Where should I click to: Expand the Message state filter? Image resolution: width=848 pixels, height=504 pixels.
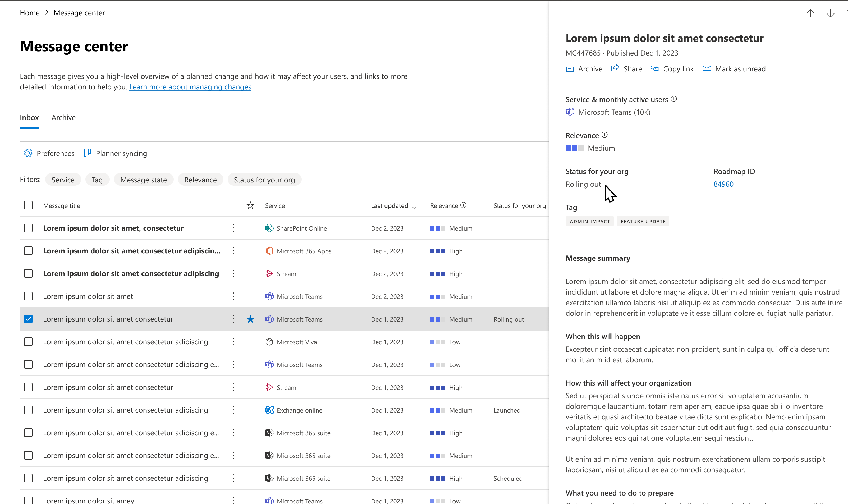tap(143, 179)
